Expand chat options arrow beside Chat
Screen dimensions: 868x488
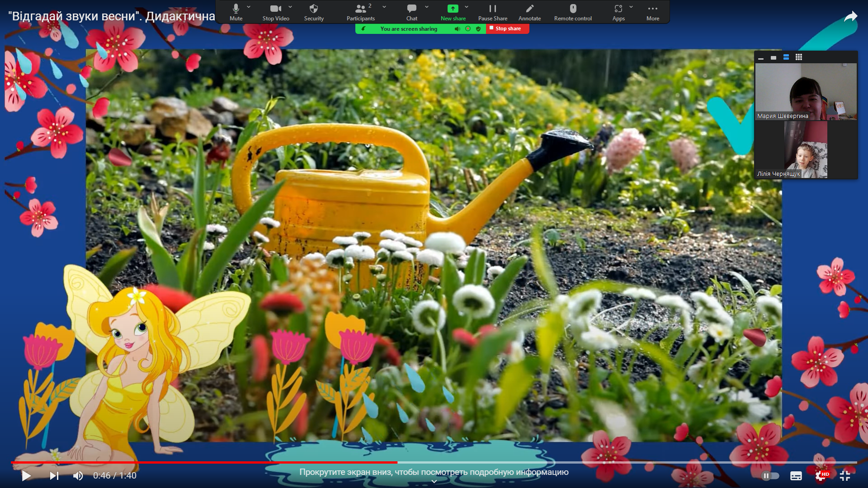tap(427, 7)
